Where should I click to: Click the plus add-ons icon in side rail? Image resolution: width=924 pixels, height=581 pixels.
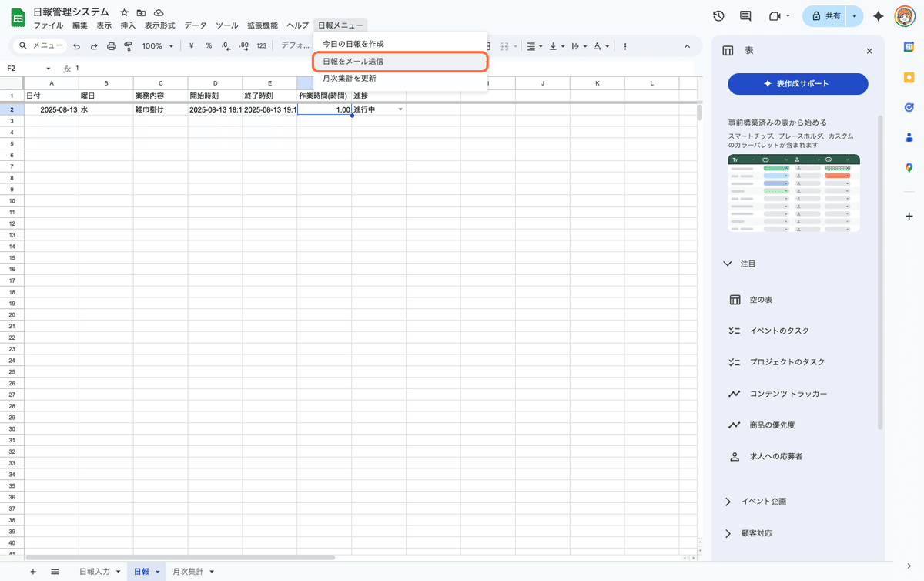pyautogui.click(x=909, y=217)
